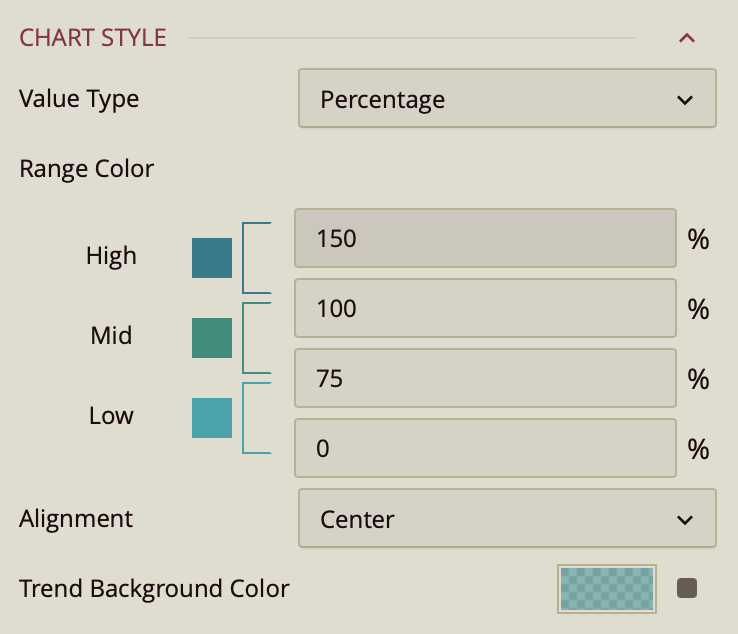The image size is (738, 634).
Task: Click the Mid range label
Action: point(111,336)
